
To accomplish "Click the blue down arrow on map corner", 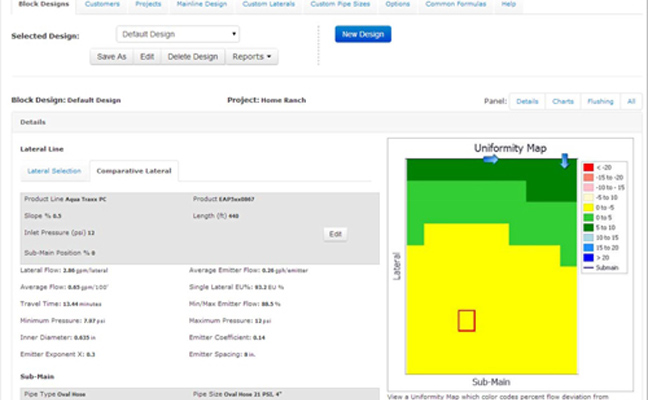I will 564,161.
